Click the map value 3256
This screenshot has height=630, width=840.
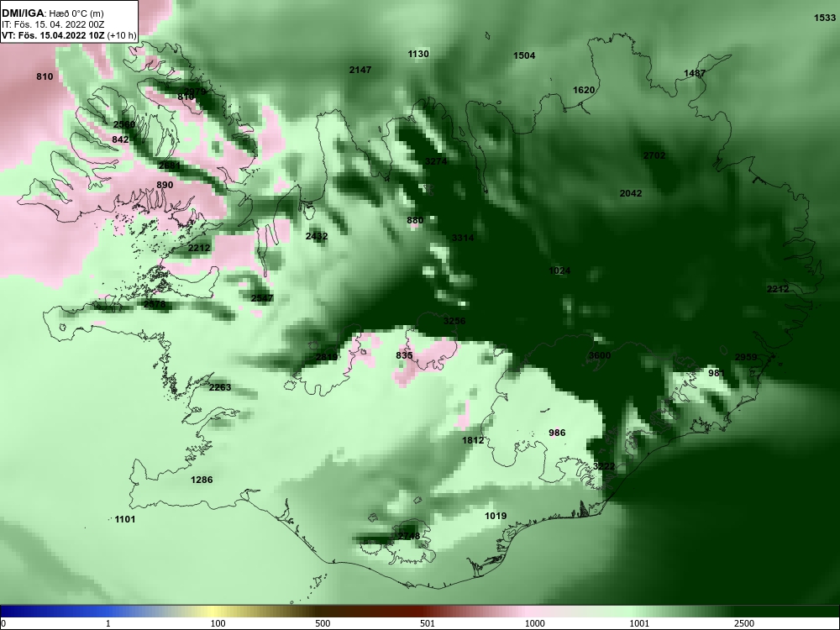coord(454,321)
